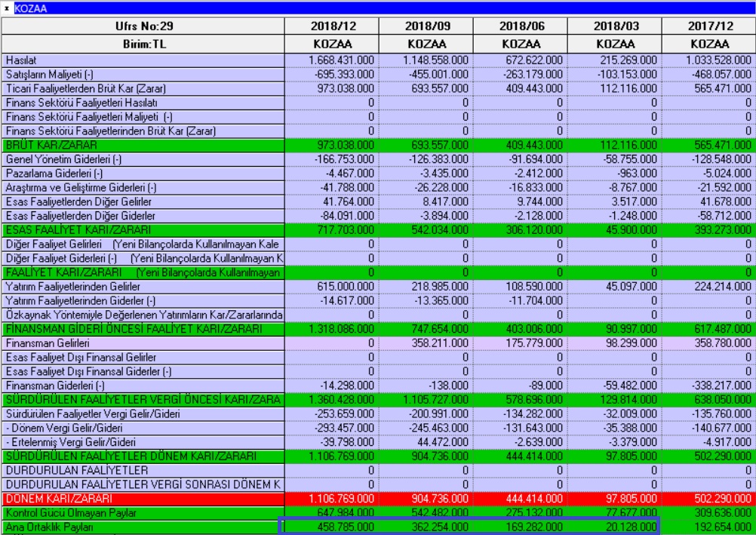Click the Ufrs No:29 header cell
Viewport: 756px width, 535px height.
click(x=143, y=26)
